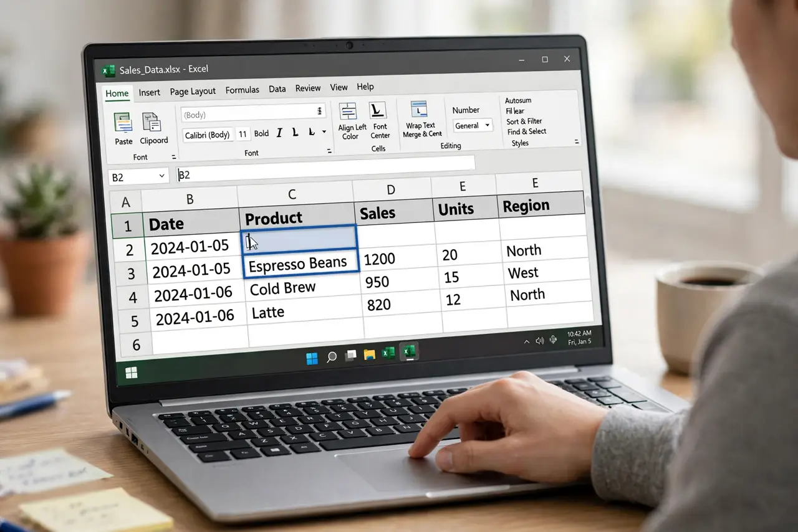The image size is (798, 532).
Task: Click the Clipboard icon in the ribbon
Action: pyautogui.click(x=151, y=122)
